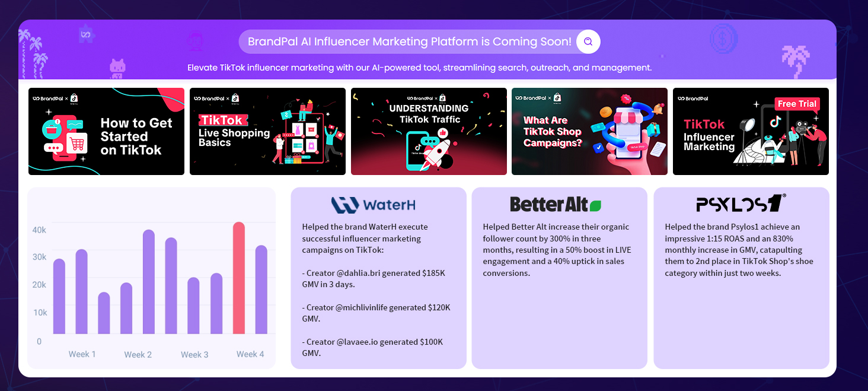Select the Psylos1 case study description
868x391 pixels.
pos(740,250)
